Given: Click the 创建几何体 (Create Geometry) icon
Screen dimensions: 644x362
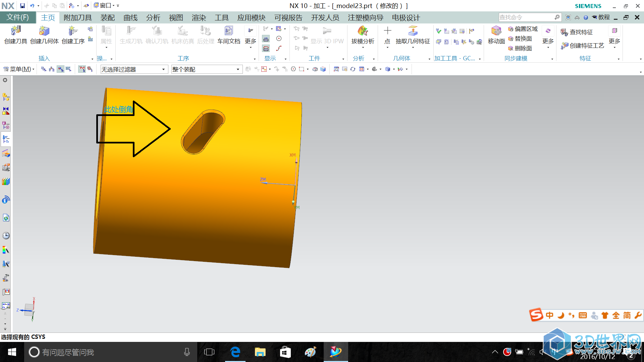Looking at the screenshot, I should click(44, 35).
